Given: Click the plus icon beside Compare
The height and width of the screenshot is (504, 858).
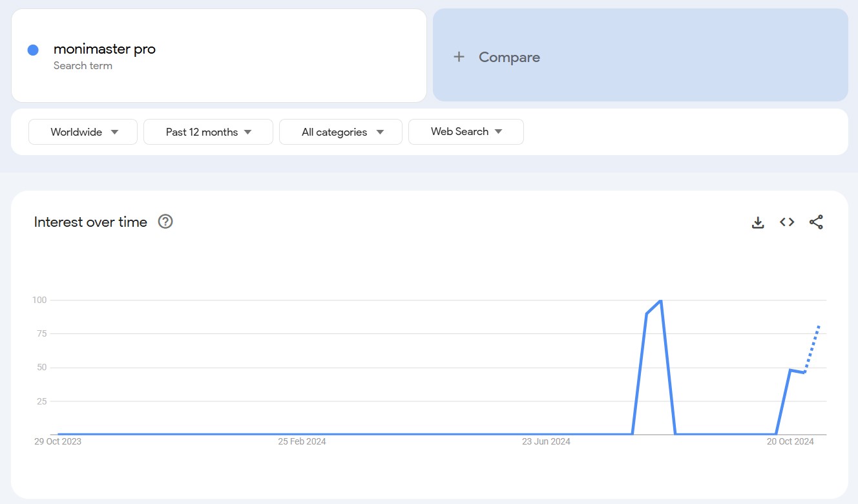Looking at the screenshot, I should pyautogui.click(x=459, y=57).
